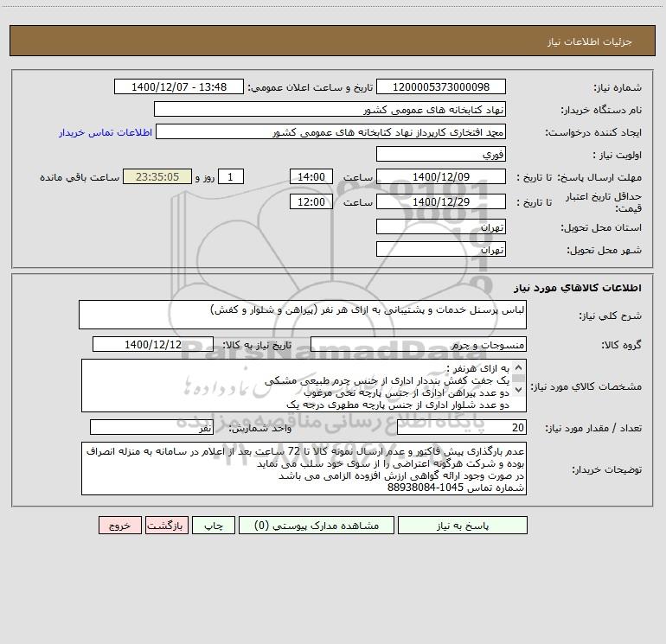This screenshot has height=644, width=666.
Task: Click the announcement date field 1400/12/07 - 13:48
Action: [x=179, y=86]
